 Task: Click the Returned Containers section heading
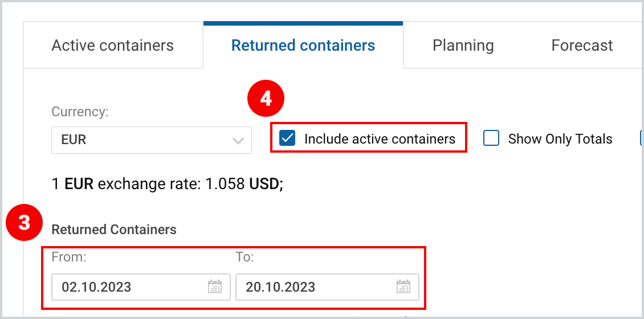coord(114,230)
